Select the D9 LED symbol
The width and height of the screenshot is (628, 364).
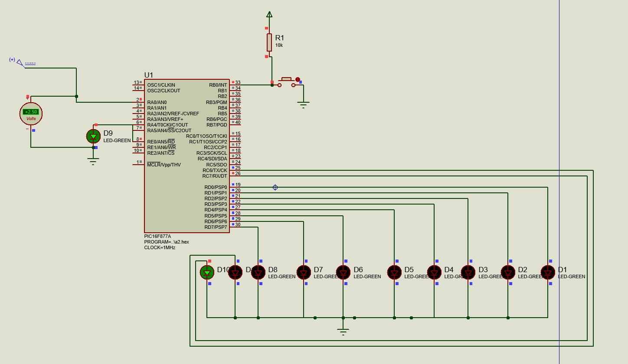point(93,136)
